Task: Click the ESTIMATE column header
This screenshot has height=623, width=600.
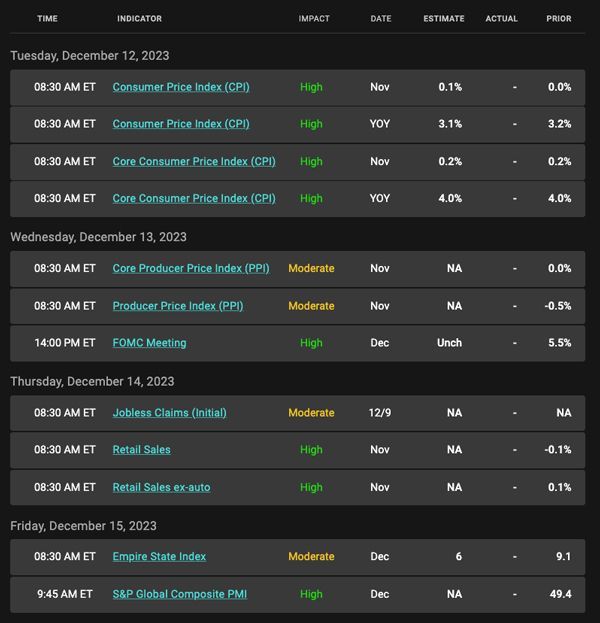Action: tap(444, 19)
